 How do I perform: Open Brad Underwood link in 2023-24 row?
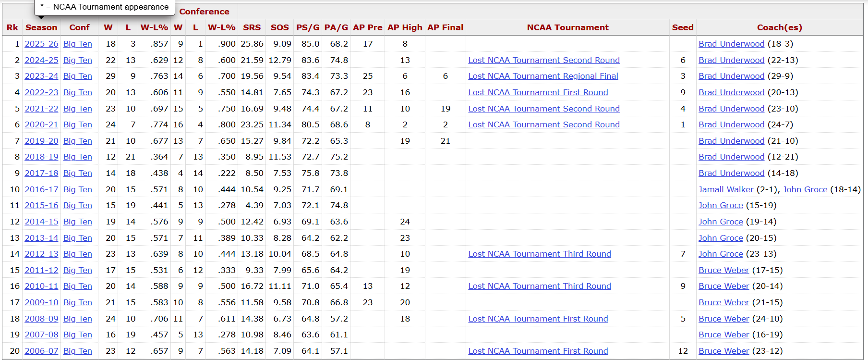coord(731,76)
